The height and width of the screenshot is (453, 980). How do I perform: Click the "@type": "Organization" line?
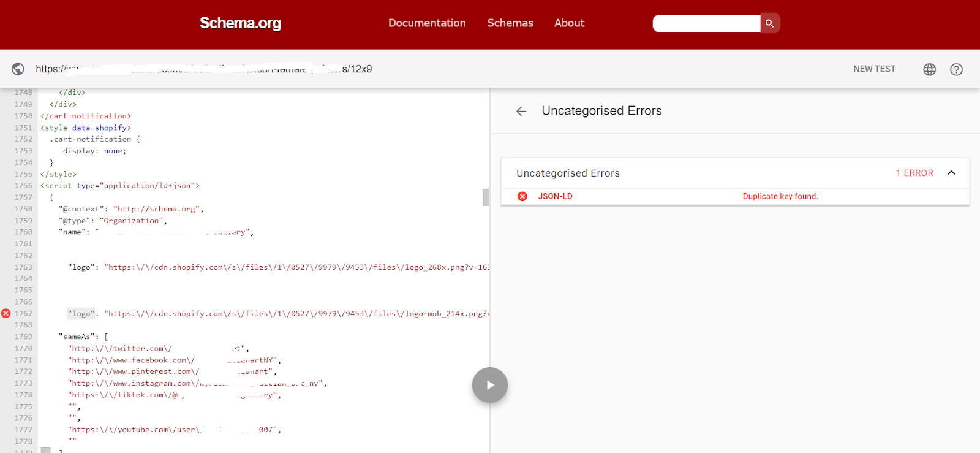113,221
